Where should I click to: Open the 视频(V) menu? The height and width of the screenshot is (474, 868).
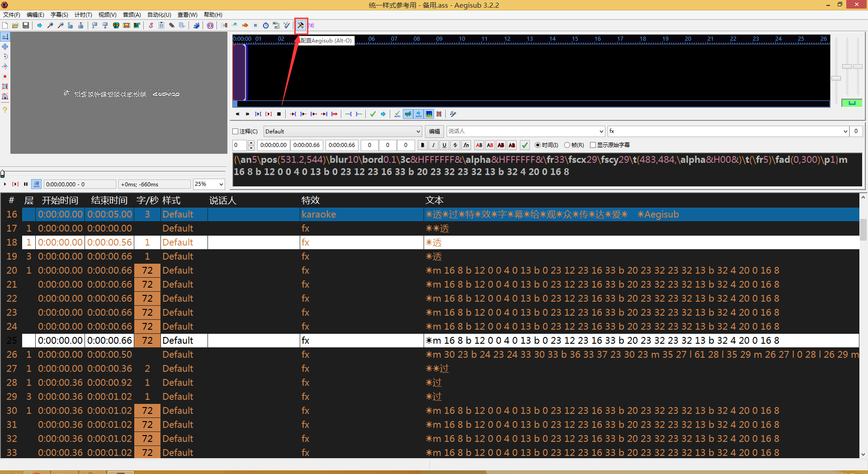107,14
